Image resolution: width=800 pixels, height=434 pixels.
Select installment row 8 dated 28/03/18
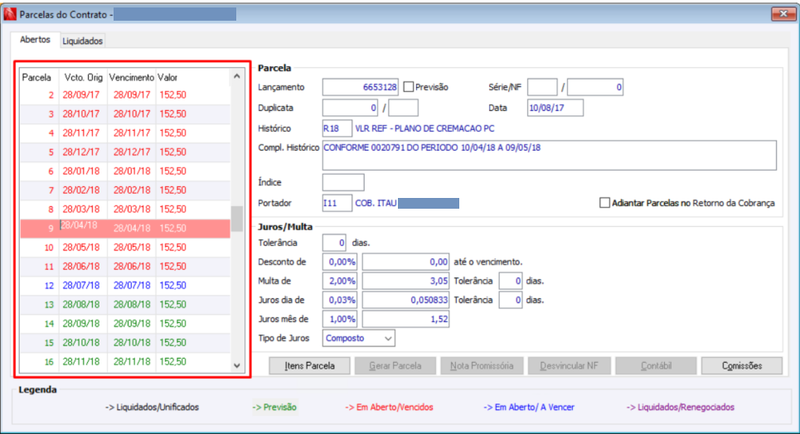126,209
